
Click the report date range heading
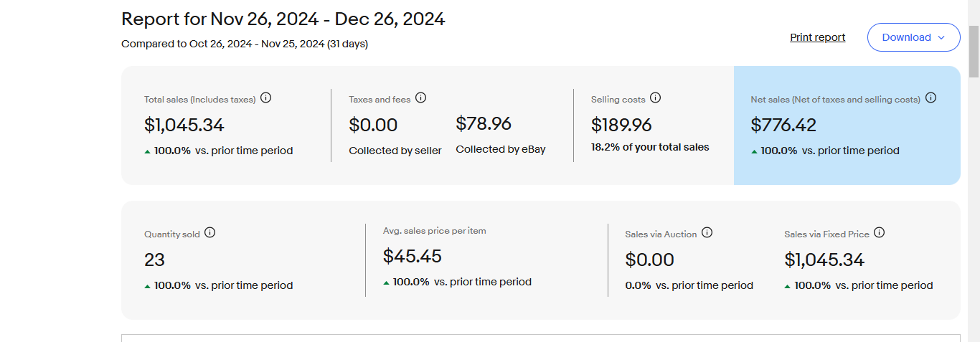point(283,19)
